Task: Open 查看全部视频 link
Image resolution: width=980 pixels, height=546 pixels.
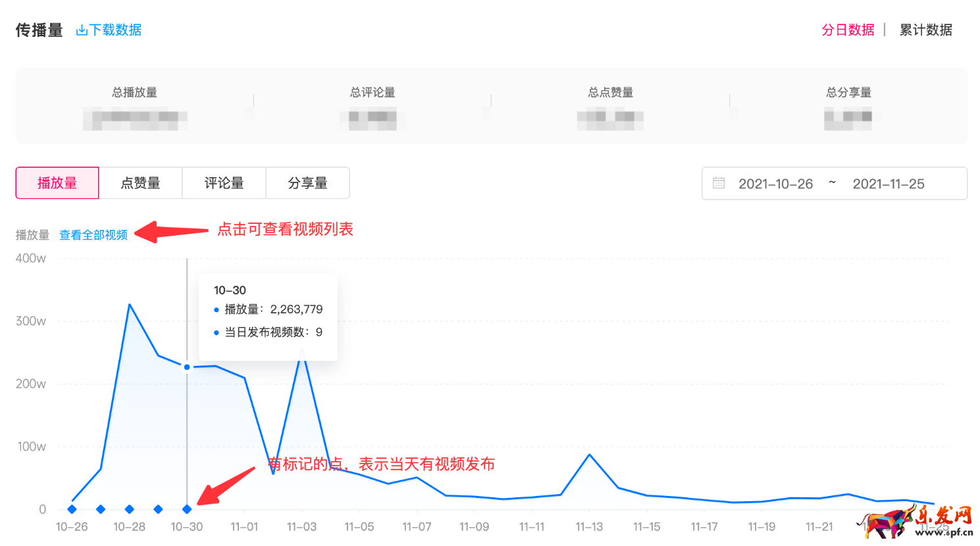Action: pyautogui.click(x=93, y=235)
